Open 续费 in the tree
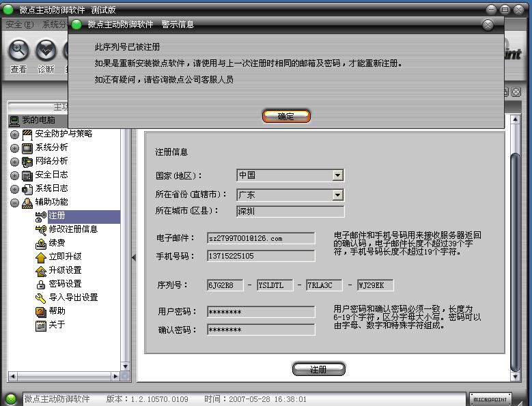 [x=57, y=243]
